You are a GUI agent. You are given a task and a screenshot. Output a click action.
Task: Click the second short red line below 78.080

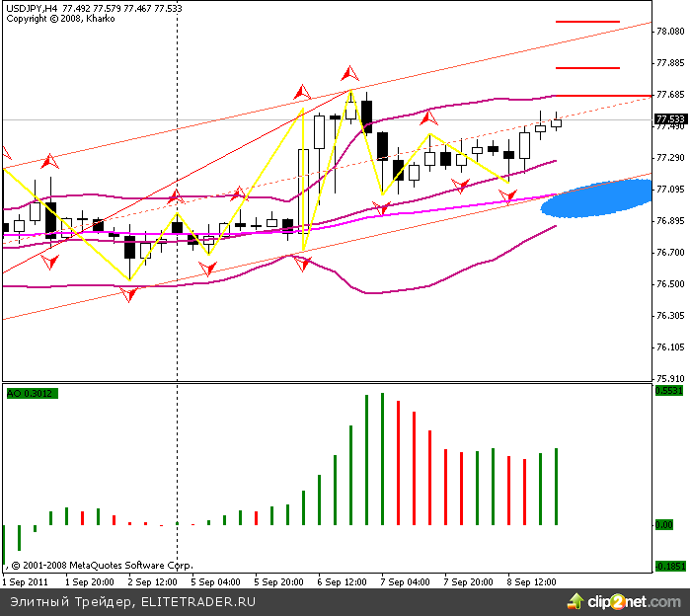point(587,68)
